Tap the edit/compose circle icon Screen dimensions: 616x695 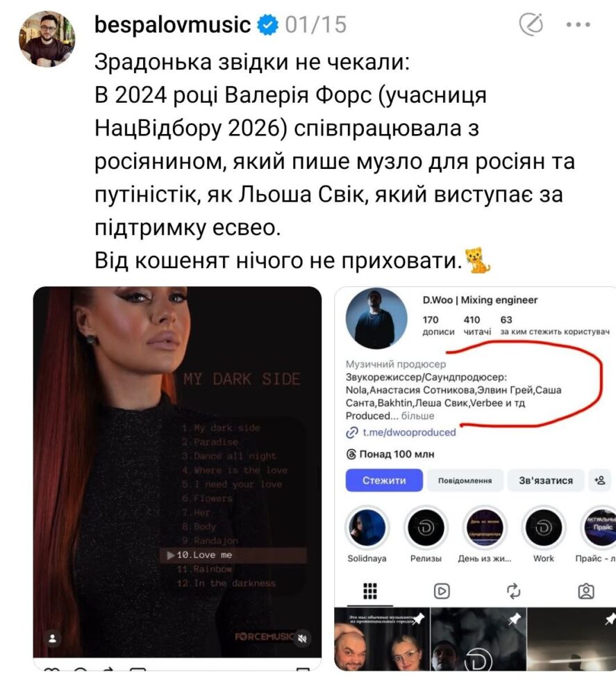tap(531, 24)
